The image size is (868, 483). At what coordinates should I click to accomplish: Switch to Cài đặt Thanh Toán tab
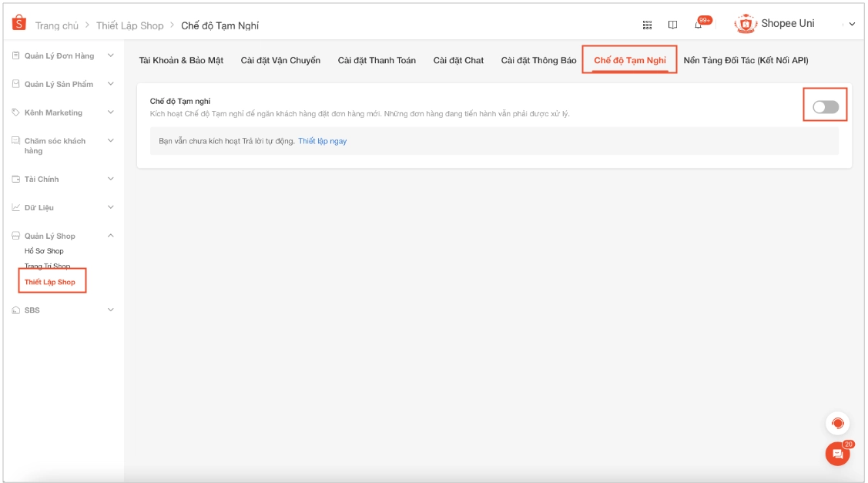click(377, 60)
